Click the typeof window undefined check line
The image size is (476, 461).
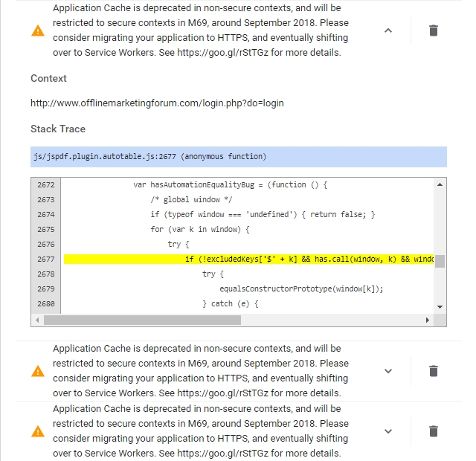(263, 215)
